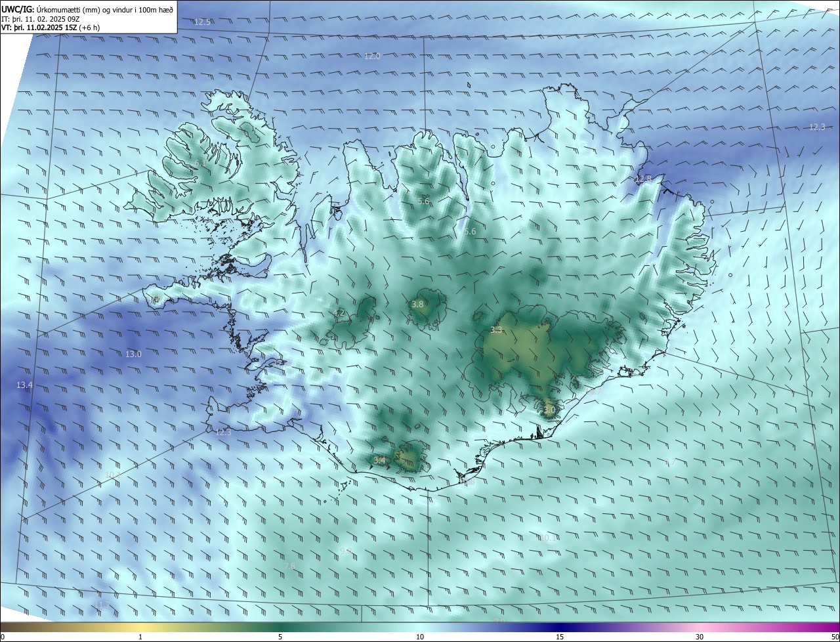Image resolution: width=840 pixels, height=642 pixels.
Task: Click the value label 7.8 over the sea
Action: tap(289, 566)
